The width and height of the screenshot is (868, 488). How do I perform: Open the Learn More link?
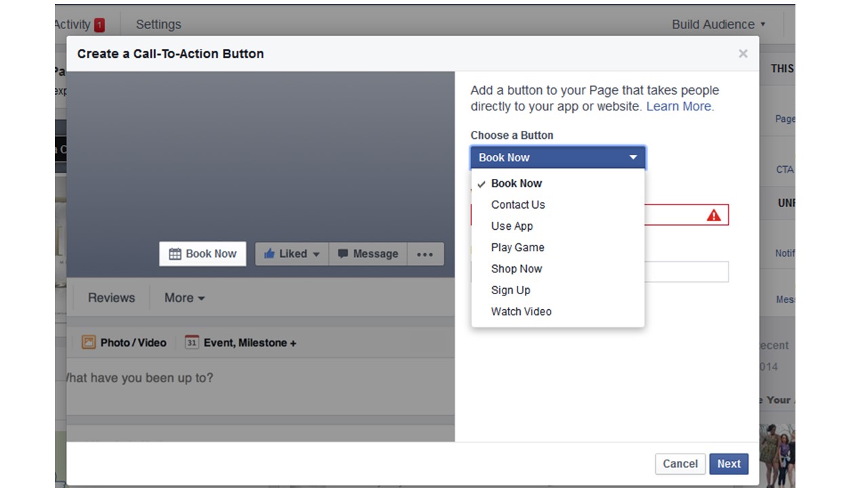(x=679, y=106)
